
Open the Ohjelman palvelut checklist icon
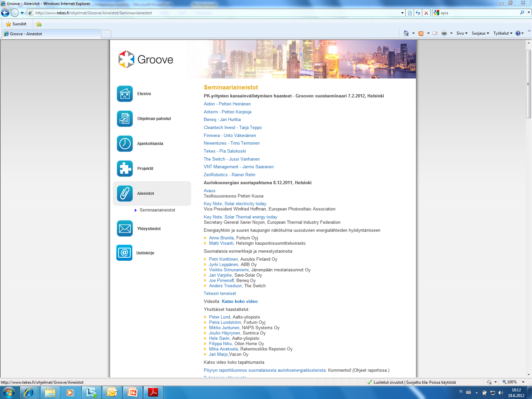[125, 119]
